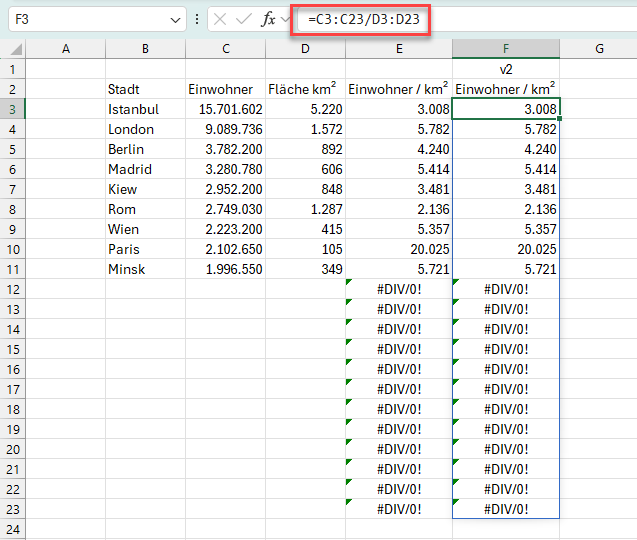Select row 2 header
This screenshot has height=540, width=637.
click(x=13, y=89)
